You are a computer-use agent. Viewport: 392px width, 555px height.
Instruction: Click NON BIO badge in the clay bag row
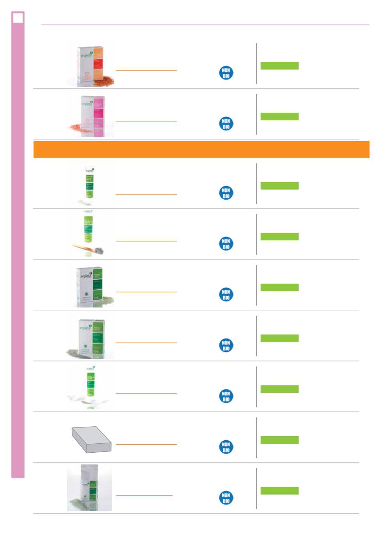pos(226,498)
